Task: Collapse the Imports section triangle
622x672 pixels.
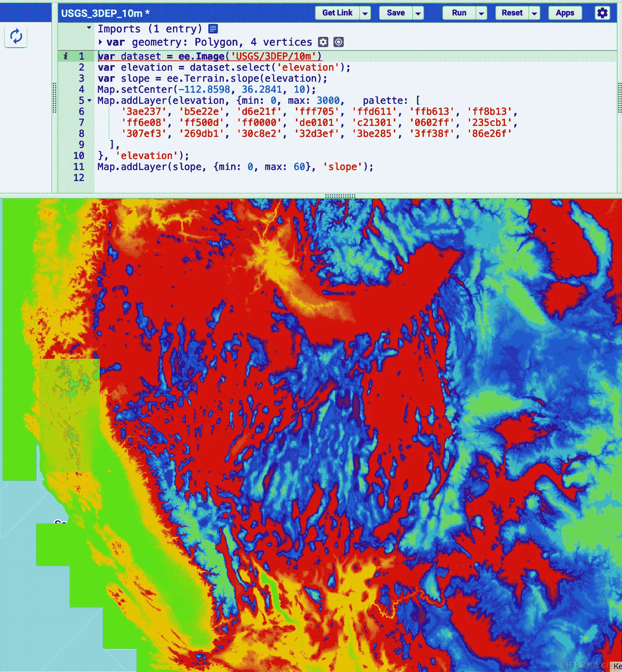Action: 88,27
